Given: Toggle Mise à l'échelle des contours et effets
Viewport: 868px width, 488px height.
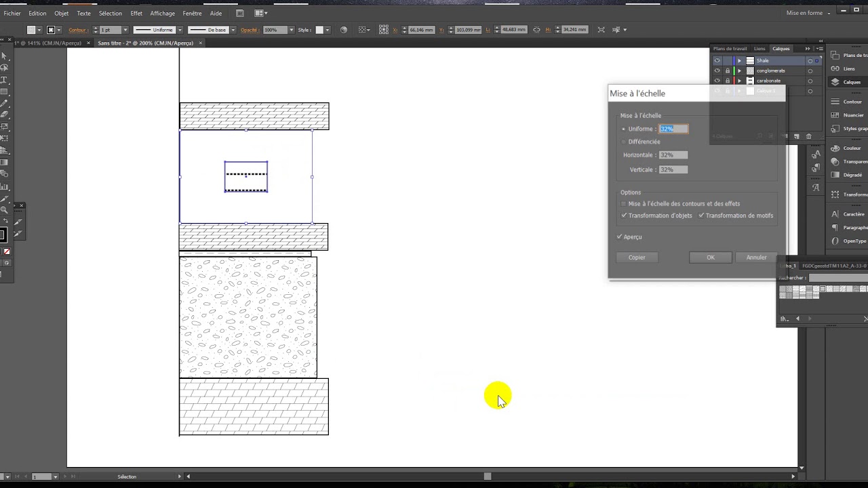Looking at the screenshot, I should 624,203.
